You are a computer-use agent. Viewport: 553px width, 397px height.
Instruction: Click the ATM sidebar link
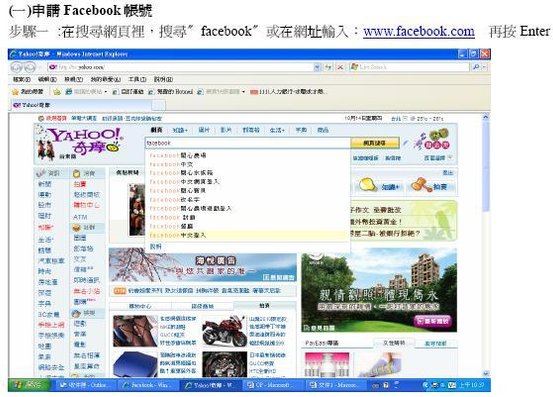[80, 217]
